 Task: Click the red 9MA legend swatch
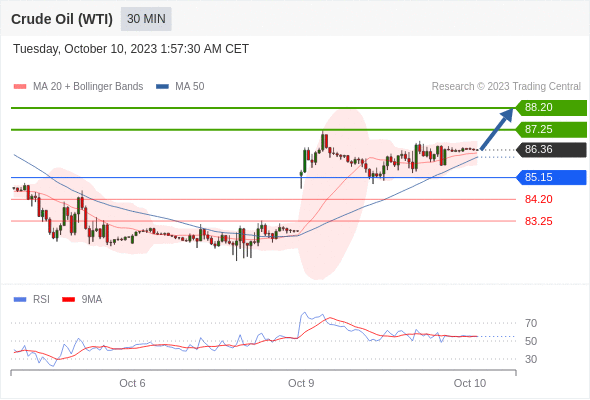coord(68,300)
